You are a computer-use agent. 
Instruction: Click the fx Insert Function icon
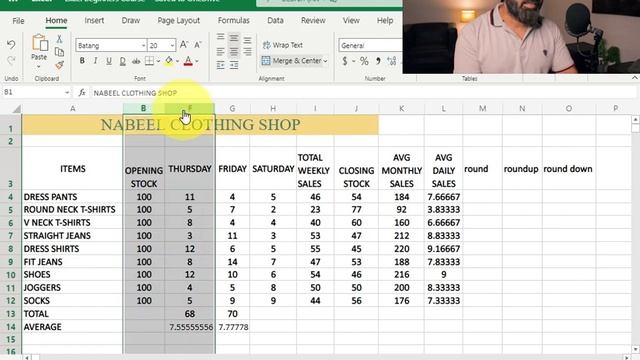(82, 93)
